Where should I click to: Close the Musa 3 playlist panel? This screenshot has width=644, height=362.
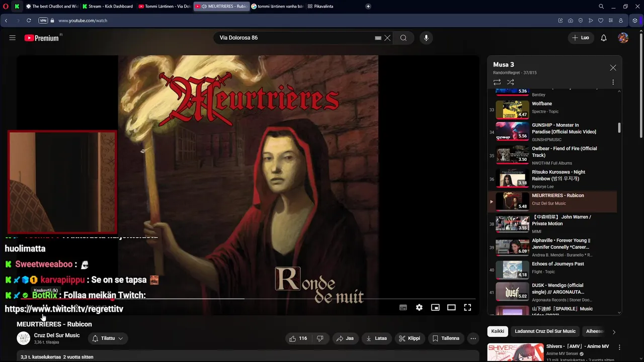[613, 68]
